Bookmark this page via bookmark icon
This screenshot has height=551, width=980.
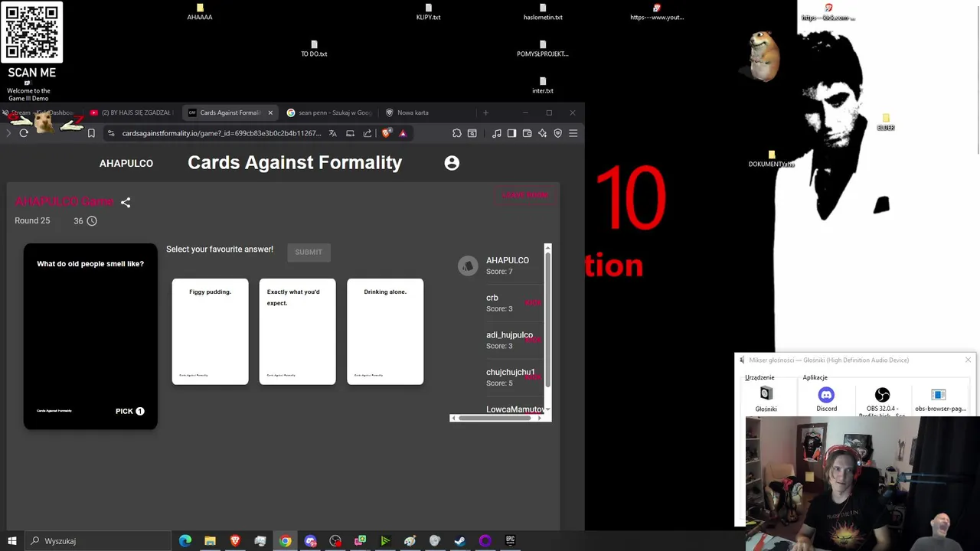pyautogui.click(x=91, y=133)
